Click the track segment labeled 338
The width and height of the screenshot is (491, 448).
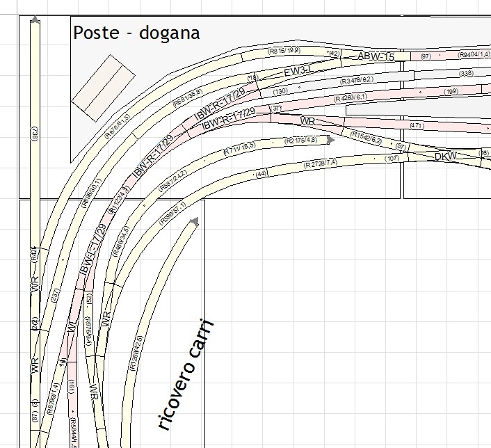click(x=467, y=73)
